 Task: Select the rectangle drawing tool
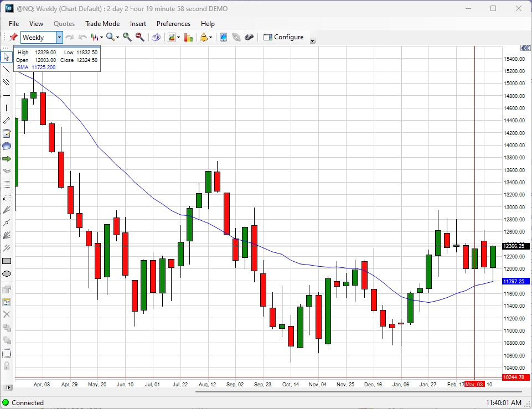point(7,261)
